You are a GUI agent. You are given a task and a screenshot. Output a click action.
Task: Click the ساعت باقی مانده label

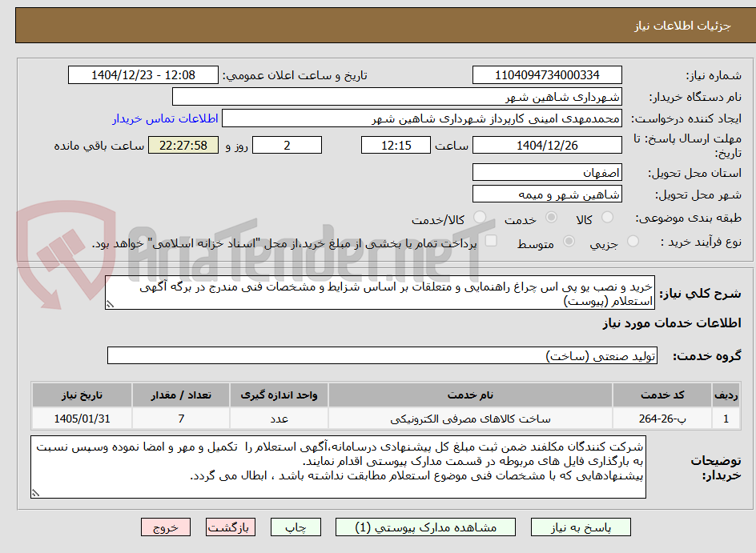click(x=99, y=146)
